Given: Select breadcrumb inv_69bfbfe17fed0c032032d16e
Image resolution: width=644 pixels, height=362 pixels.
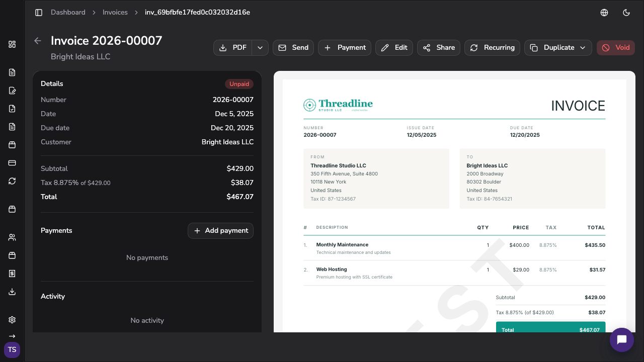Looking at the screenshot, I should (x=197, y=13).
